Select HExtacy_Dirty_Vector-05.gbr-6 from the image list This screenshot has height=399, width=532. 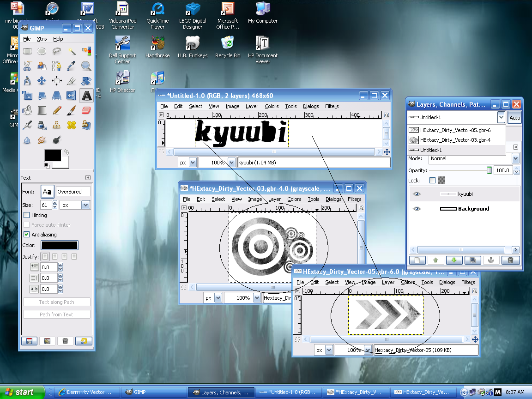(x=455, y=130)
